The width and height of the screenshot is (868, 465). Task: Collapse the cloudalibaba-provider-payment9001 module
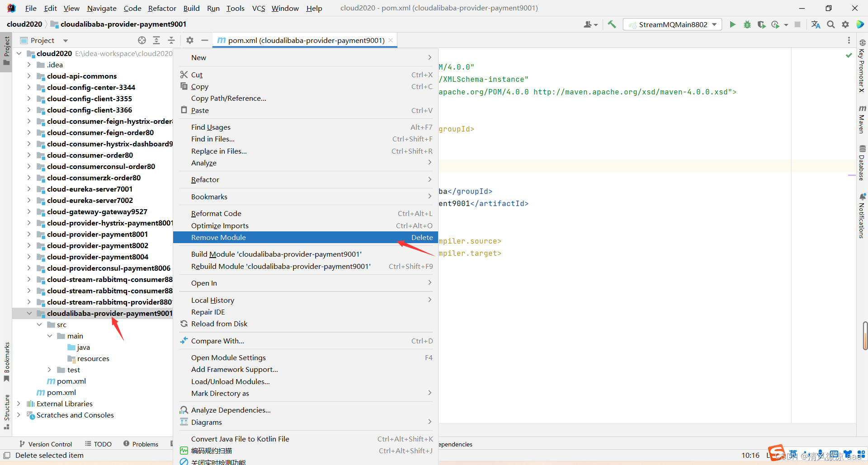[29, 313]
